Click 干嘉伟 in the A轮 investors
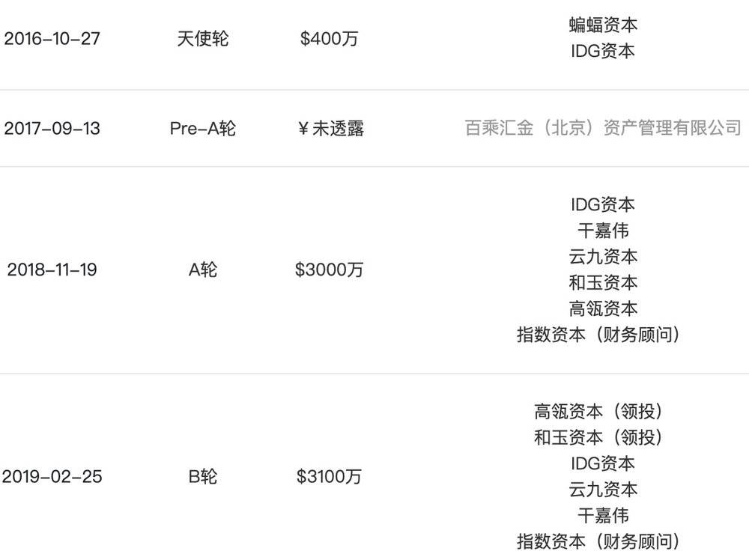749x560 pixels. pos(603,231)
